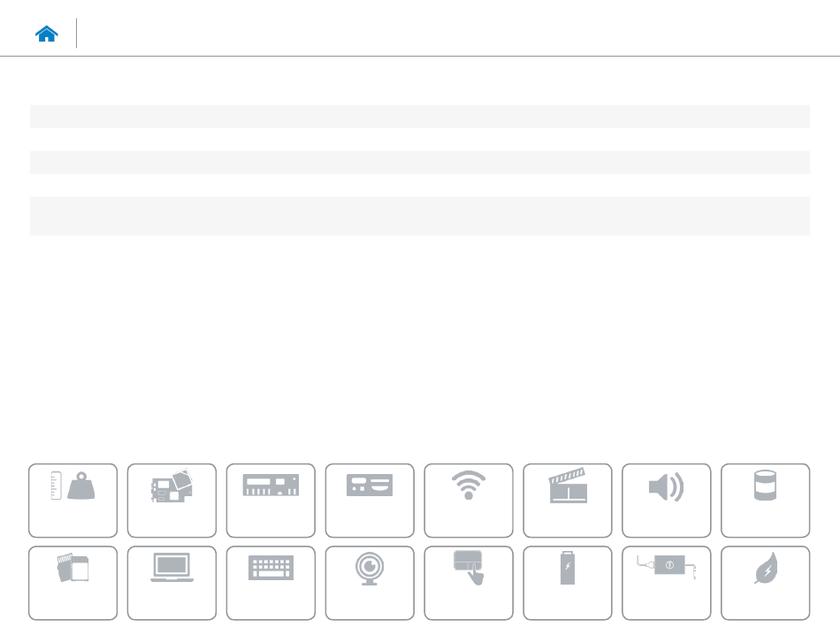This screenshot has width=840, height=635.
Task: Open the touchpad with finger tile
Action: pyautogui.click(x=469, y=583)
